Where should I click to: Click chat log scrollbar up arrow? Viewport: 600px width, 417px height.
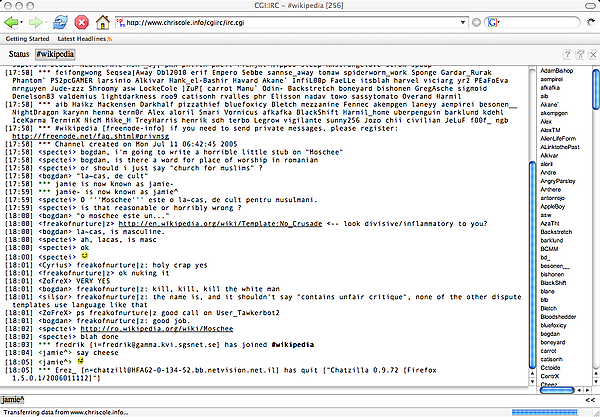pyautogui.click(x=532, y=373)
